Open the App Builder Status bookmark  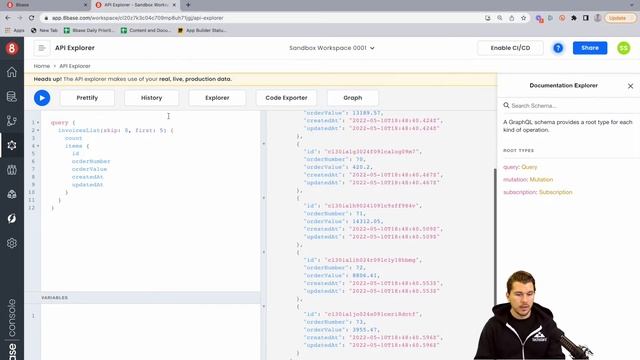[x=202, y=30]
